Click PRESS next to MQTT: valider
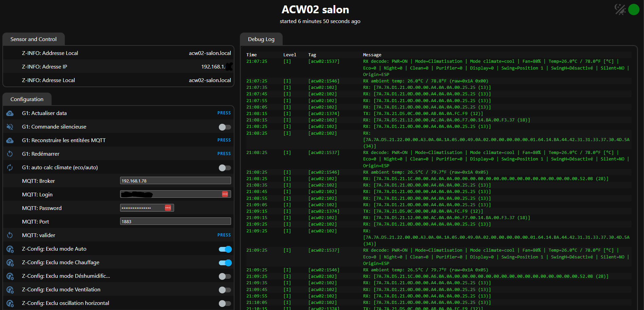The image size is (644, 310). pyautogui.click(x=224, y=235)
